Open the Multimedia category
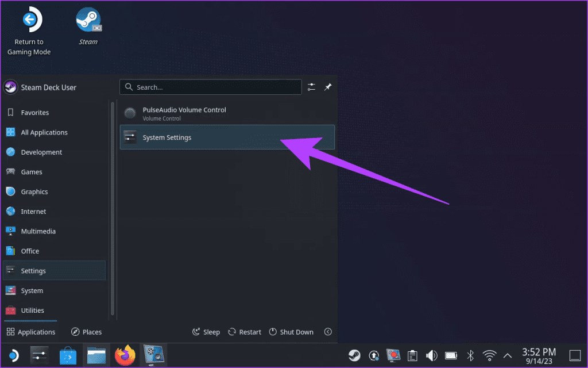This screenshot has height=368, width=588. 55,231
